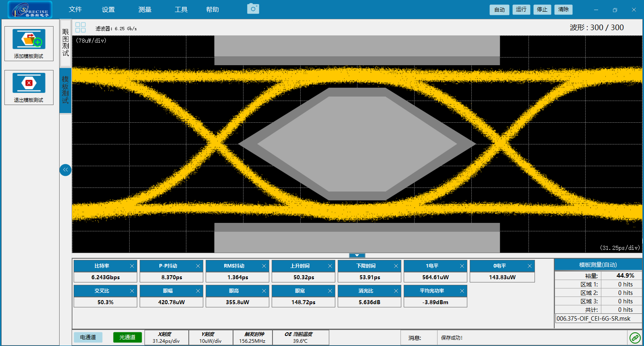644x346 pixels.
Task: Click the 区域 2 hits row
Action: (598, 293)
